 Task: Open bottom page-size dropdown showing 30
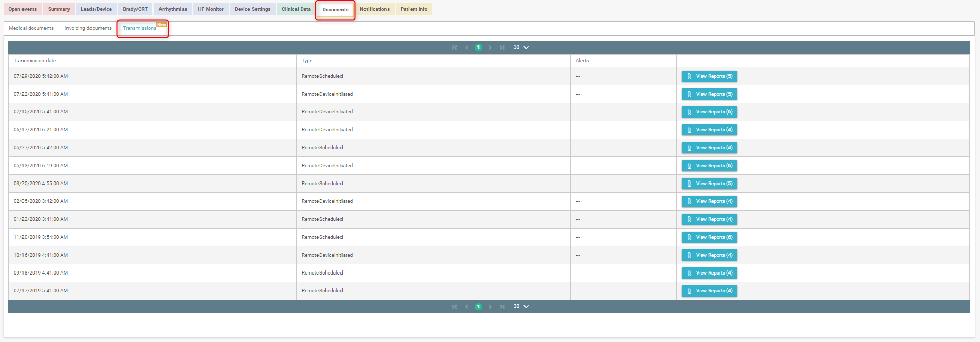tap(520, 306)
